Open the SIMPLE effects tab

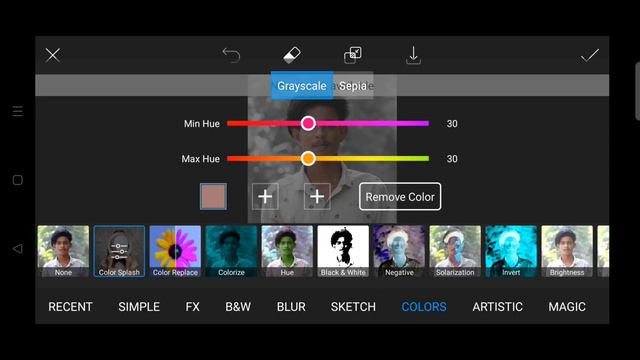click(x=139, y=307)
